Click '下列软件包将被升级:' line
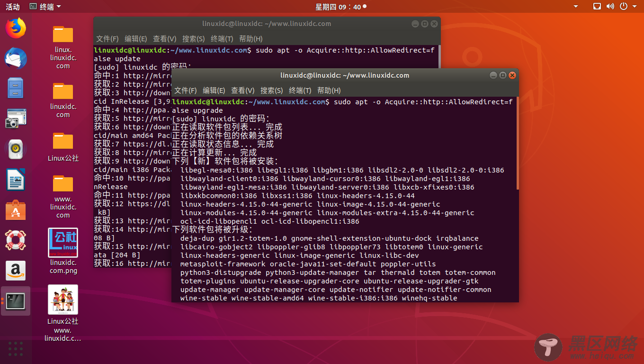 click(213, 230)
